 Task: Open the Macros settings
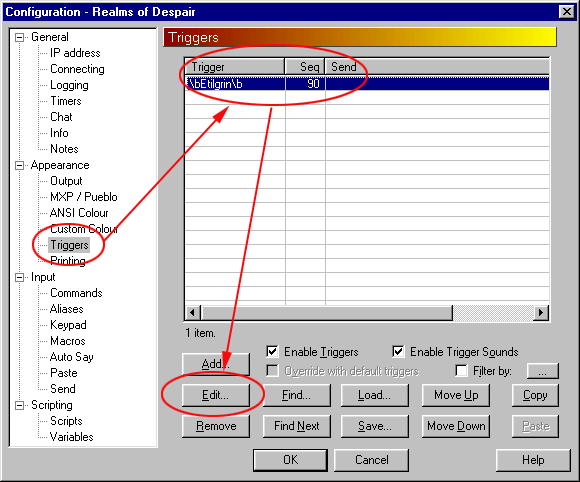click(x=68, y=341)
